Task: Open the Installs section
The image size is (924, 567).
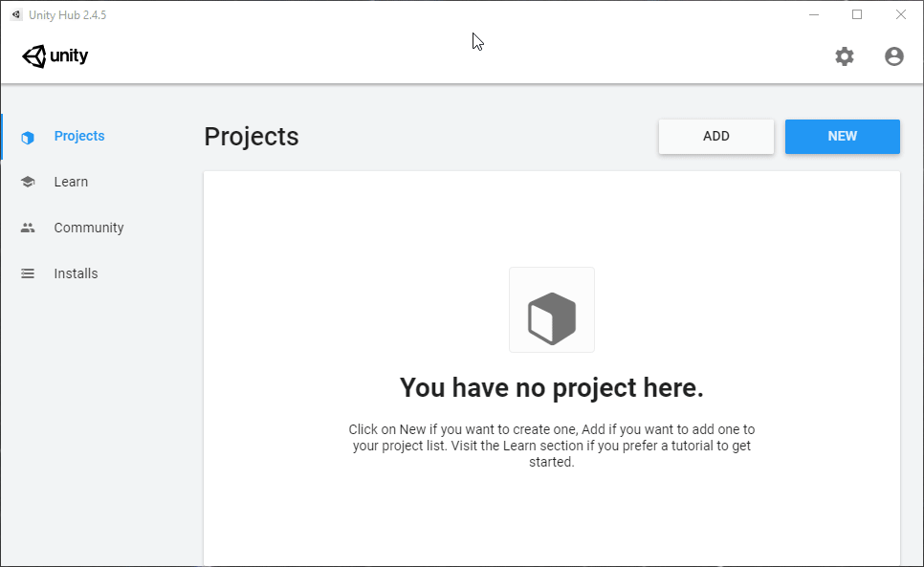Action: pos(75,273)
